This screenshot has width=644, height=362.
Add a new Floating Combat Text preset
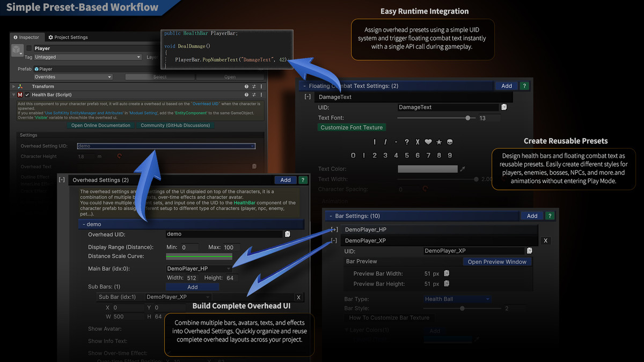pyautogui.click(x=507, y=86)
